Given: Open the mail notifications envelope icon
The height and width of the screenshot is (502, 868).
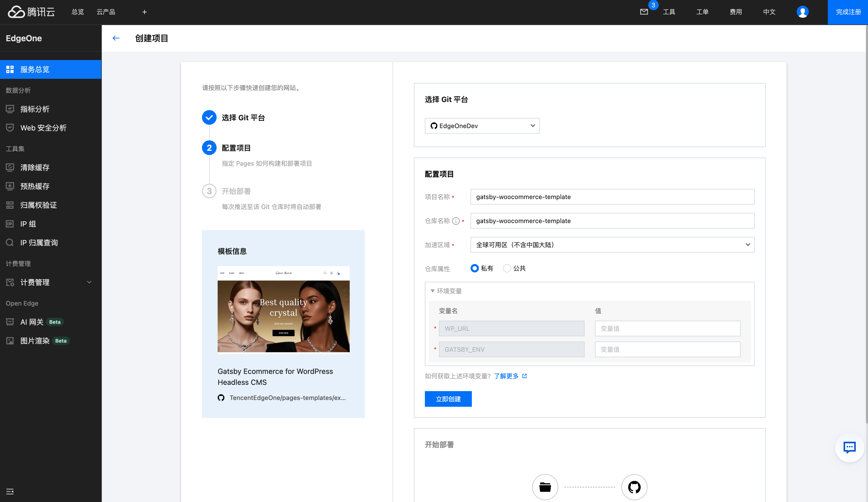Looking at the screenshot, I should coord(644,12).
